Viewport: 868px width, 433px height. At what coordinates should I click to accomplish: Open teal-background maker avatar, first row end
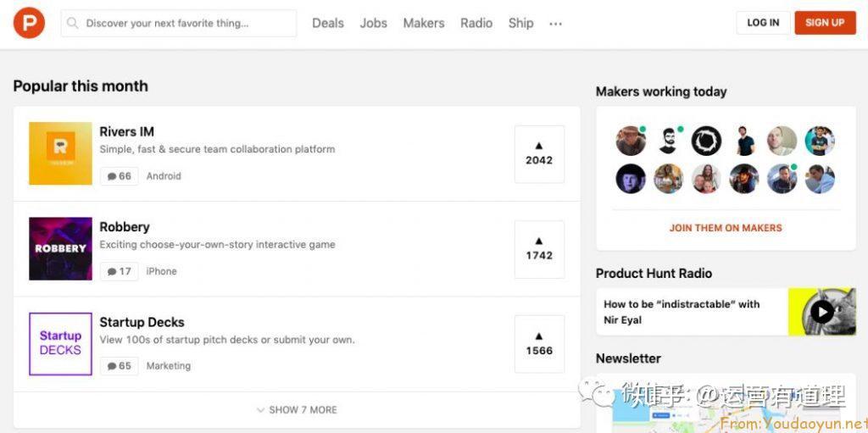(x=820, y=141)
